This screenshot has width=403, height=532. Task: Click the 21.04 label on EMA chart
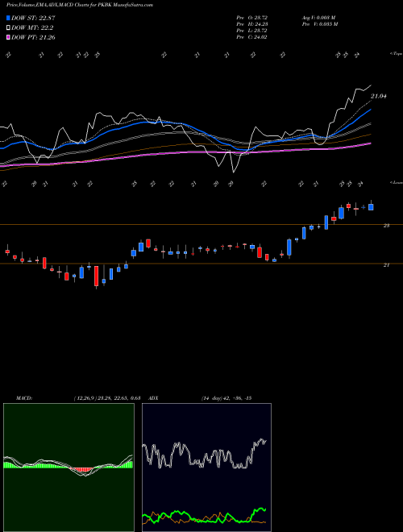point(379,97)
